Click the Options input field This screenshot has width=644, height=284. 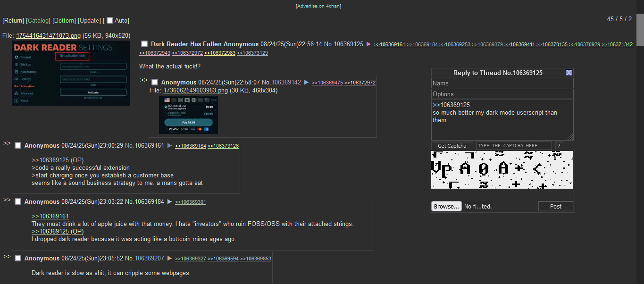[502, 94]
